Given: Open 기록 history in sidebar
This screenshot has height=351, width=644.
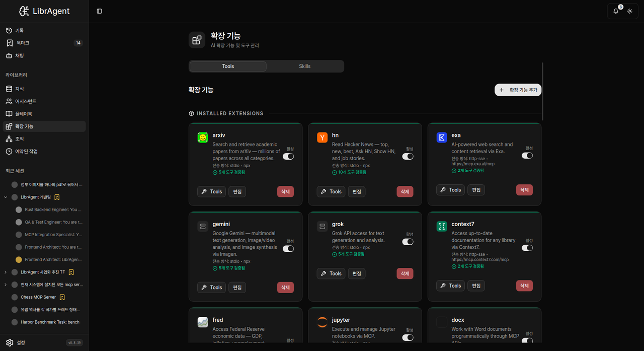Looking at the screenshot, I should [44, 30].
